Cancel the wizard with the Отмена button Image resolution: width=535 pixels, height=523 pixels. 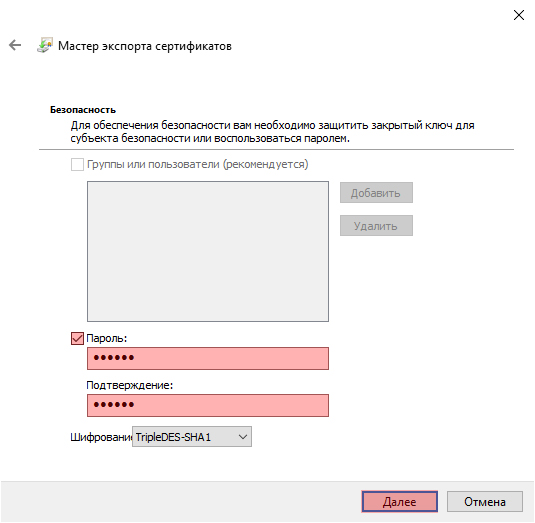pyautogui.click(x=485, y=502)
